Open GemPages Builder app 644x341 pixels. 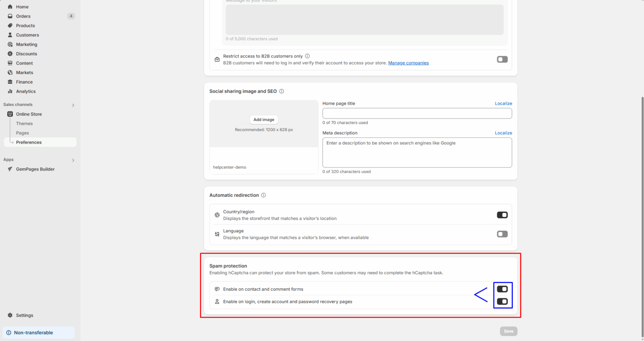(35, 169)
